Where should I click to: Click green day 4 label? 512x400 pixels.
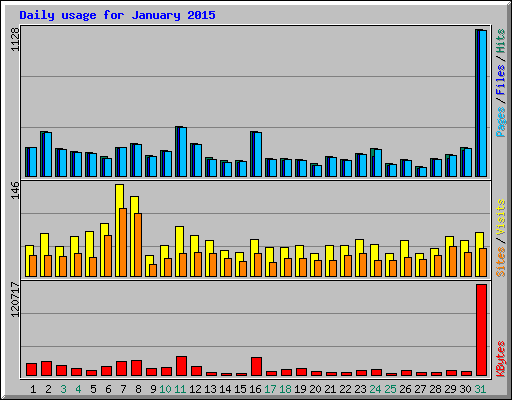(x=78, y=389)
